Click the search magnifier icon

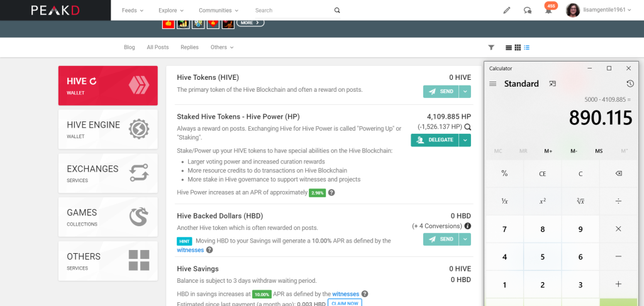(337, 10)
